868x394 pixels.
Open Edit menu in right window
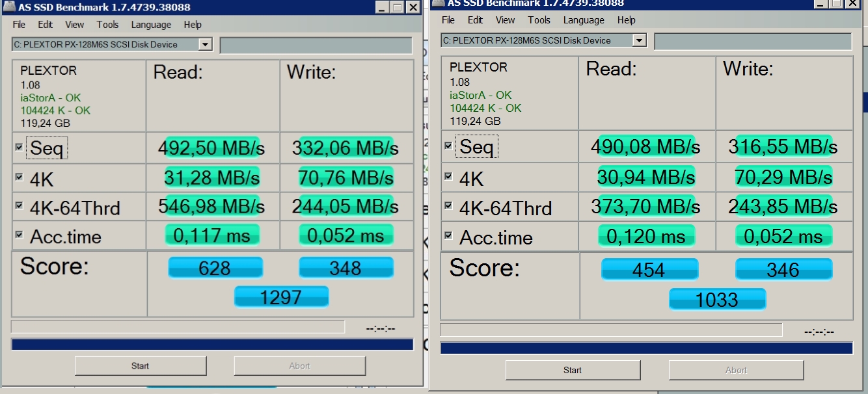[476, 20]
